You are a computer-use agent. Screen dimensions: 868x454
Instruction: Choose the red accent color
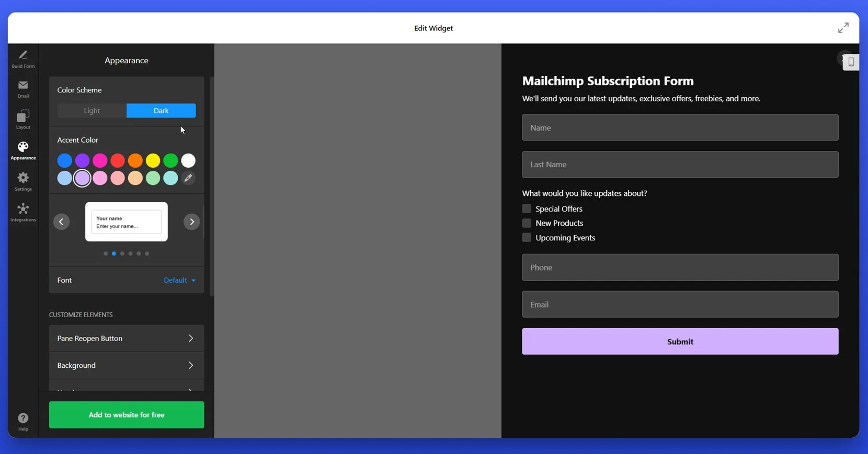118,160
